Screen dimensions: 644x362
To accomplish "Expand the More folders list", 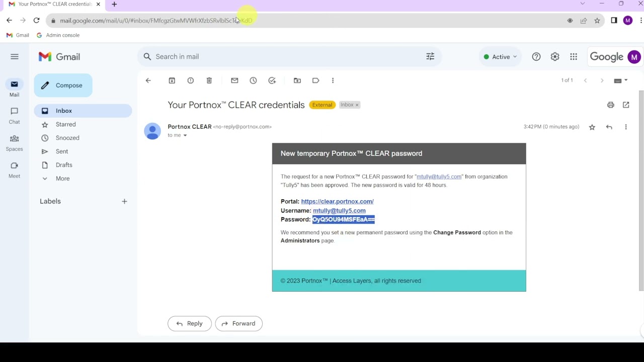I will (x=62, y=178).
